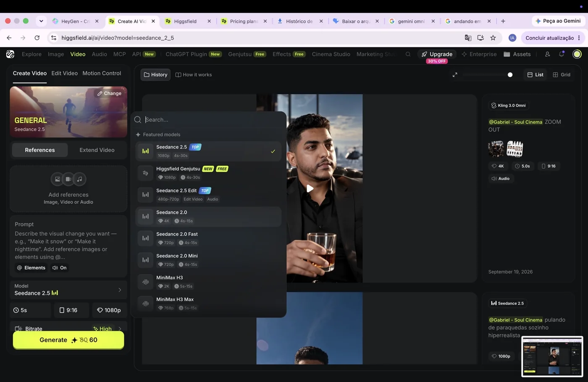Open the Image menu in top navigation
This screenshot has height=382, width=588.
(x=56, y=54)
